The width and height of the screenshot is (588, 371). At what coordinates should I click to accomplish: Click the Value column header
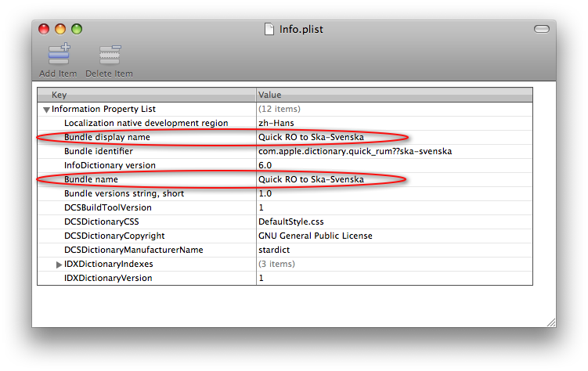tap(394, 95)
